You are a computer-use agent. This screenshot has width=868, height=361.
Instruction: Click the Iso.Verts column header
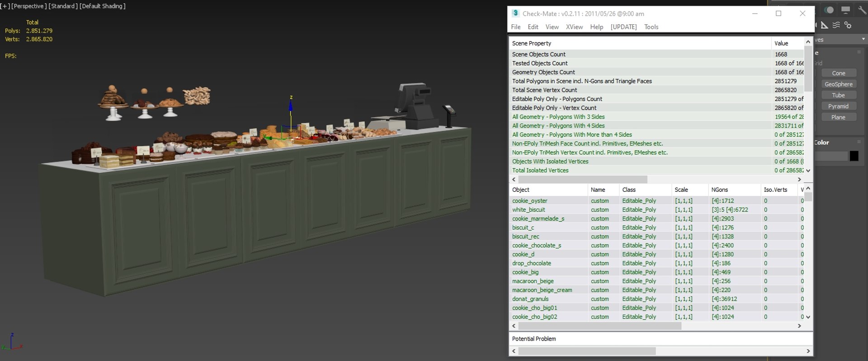coord(778,190)
